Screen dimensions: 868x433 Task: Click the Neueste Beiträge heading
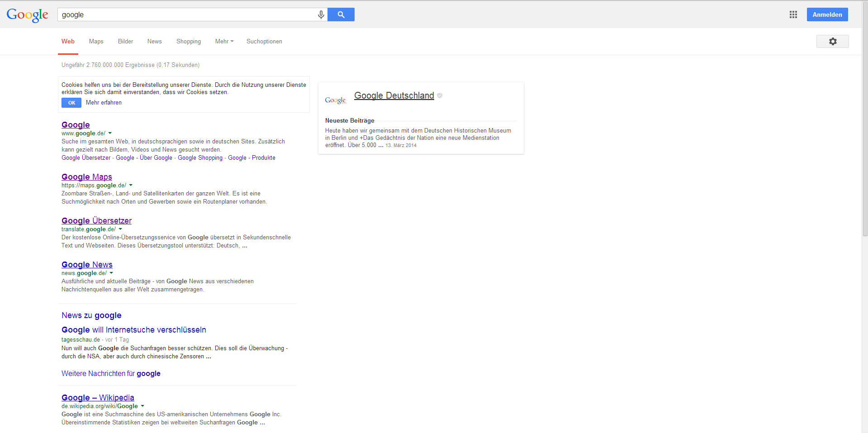point(350,121)
